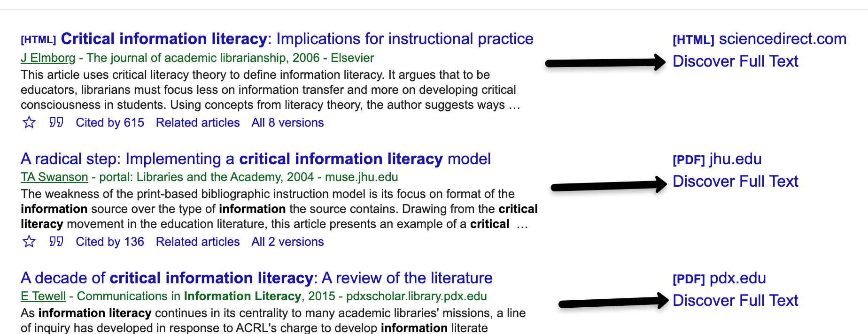Screen dimensions: 868x334
Task: Open the [HTML] sciencedirect.com full text
Action: tap(759, 39)
